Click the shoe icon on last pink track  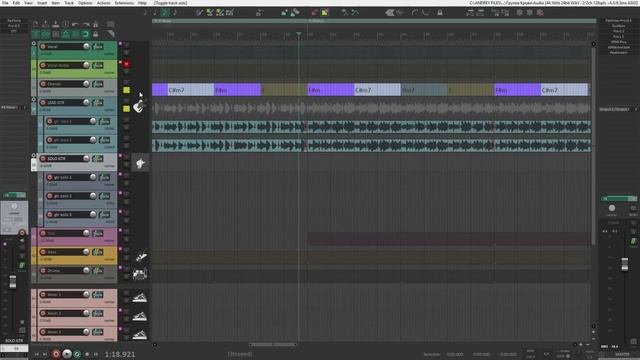(x=140, y=335)
